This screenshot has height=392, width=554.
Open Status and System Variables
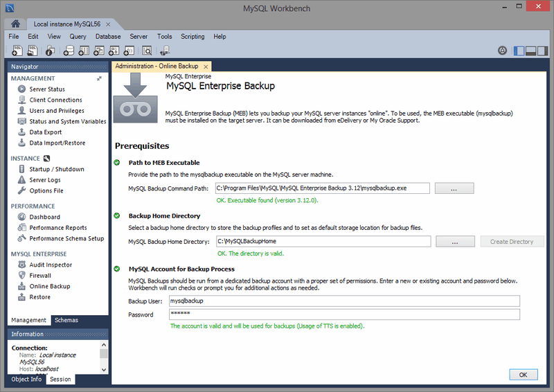67,121
